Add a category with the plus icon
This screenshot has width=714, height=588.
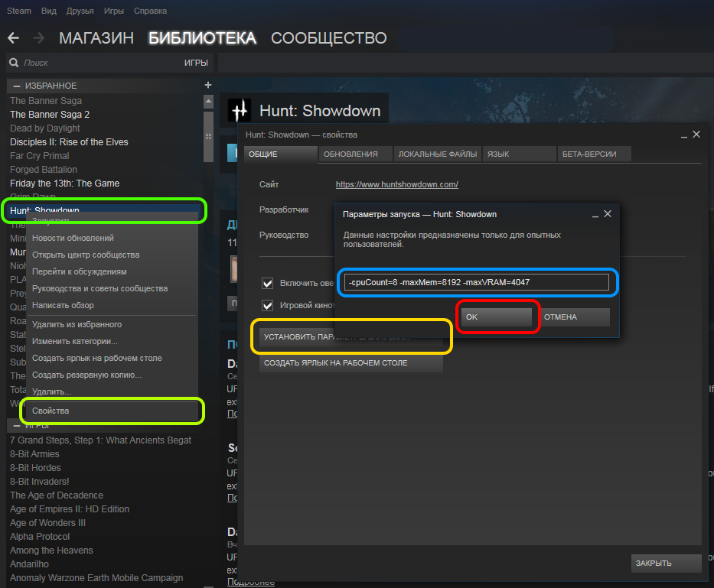(x=208, y=85)
